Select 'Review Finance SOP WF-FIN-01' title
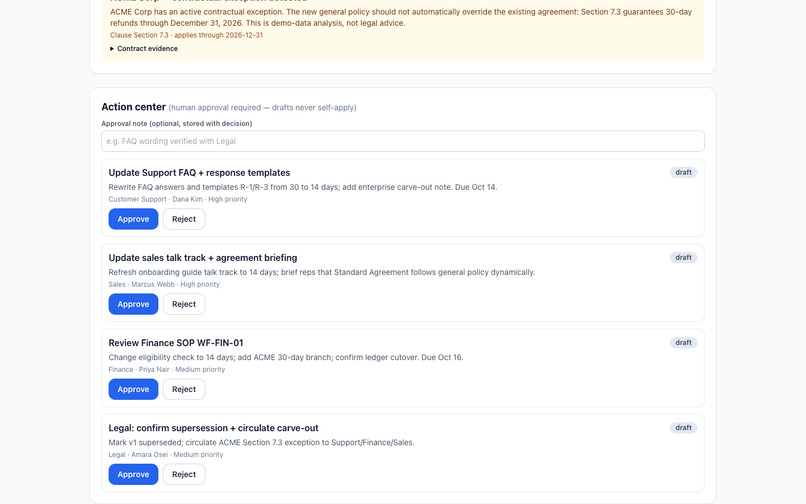 (176, 343)
